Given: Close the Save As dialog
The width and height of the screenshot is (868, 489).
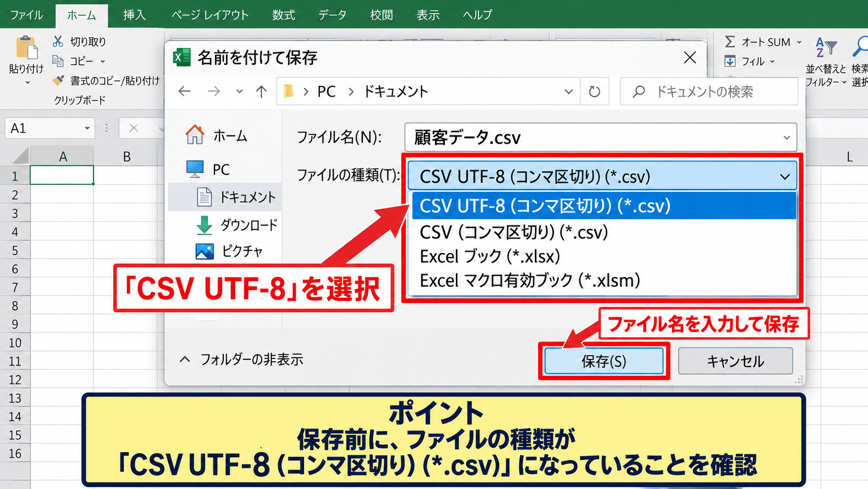Looking at the screenshot, I should [x=689, y=57].
